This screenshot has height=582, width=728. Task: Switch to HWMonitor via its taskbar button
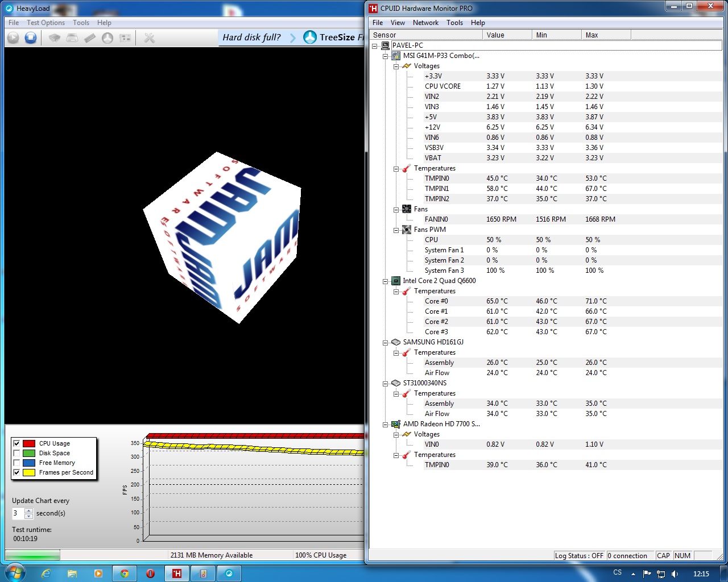177,573
